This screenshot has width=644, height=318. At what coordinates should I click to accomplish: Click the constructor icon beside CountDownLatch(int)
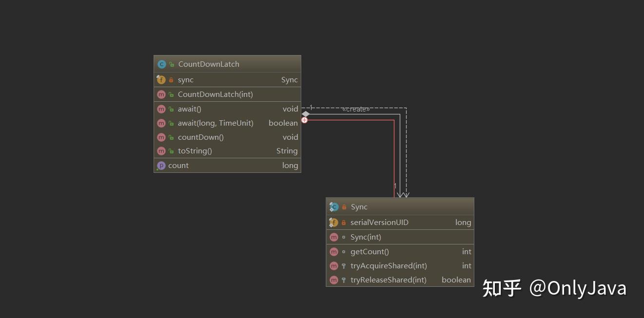pos(161,94)
